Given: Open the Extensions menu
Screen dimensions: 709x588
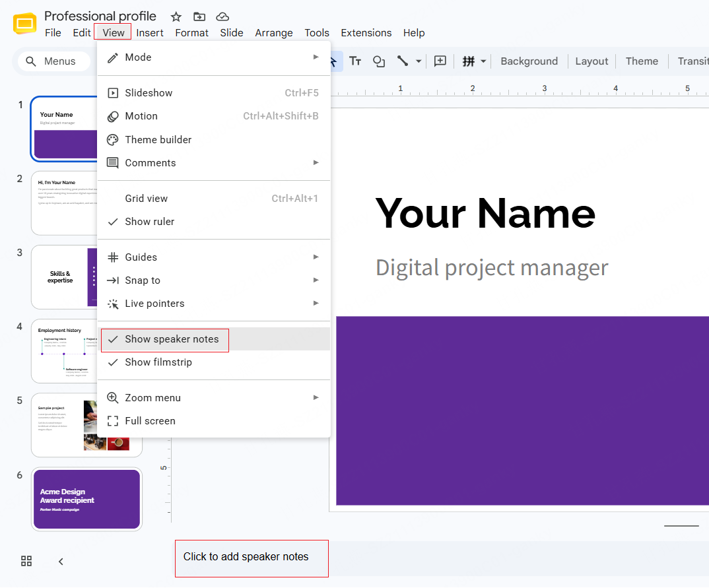Looking at the screenshot, I should click(x=366, y=32).
